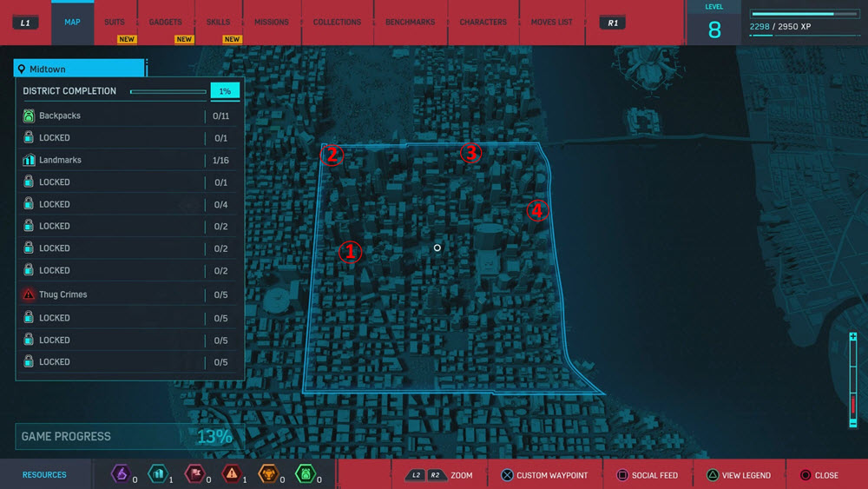The width and height of the screenshot is (868, 489).
Task: Click the L1 previous tab button
Action: click(25, 23)
